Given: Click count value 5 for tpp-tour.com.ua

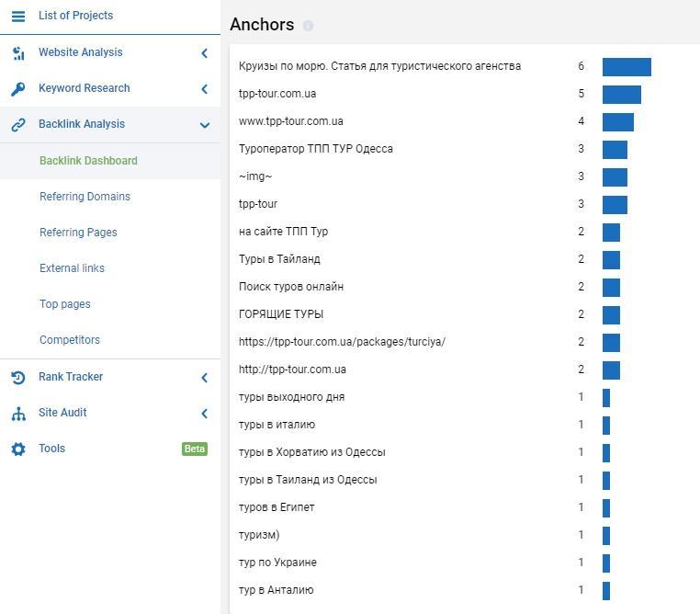Looking at the screenshot, I should tap(581, 94).
